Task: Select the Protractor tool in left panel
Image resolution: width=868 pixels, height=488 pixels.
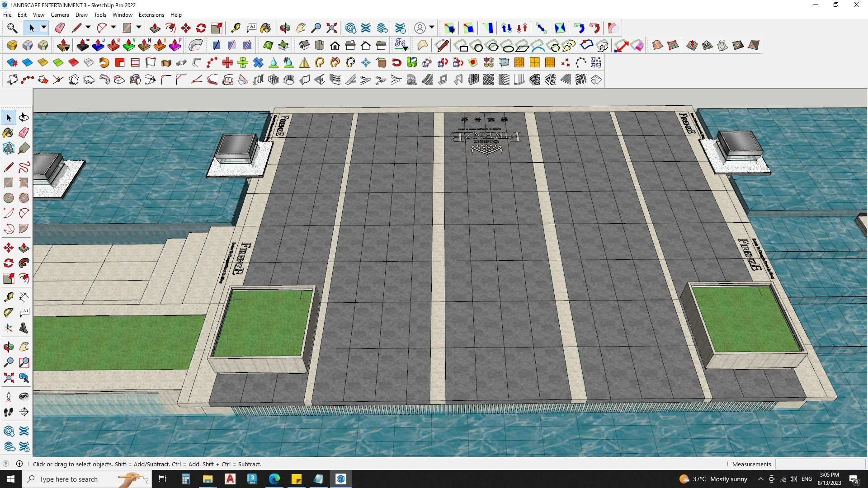Action: 9,312
